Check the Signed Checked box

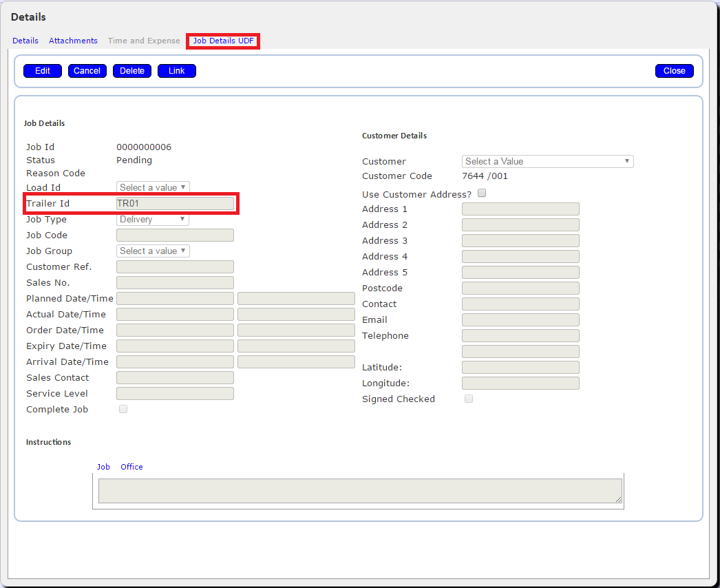(x=468, y=398)
